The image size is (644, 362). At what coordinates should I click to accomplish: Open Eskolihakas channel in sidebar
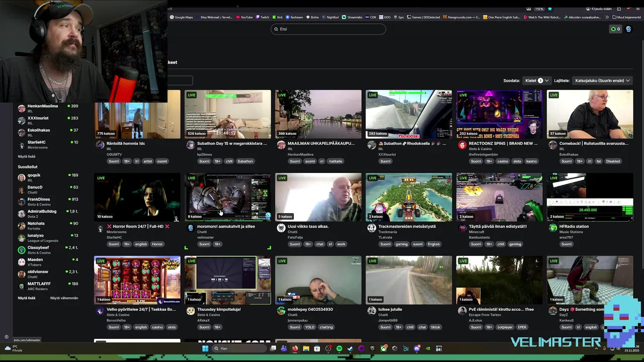[48, 132]
